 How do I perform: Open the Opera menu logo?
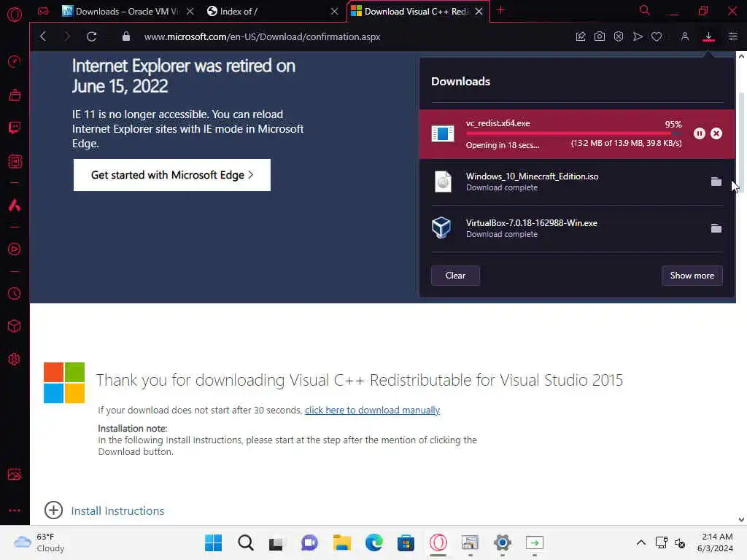15,15
